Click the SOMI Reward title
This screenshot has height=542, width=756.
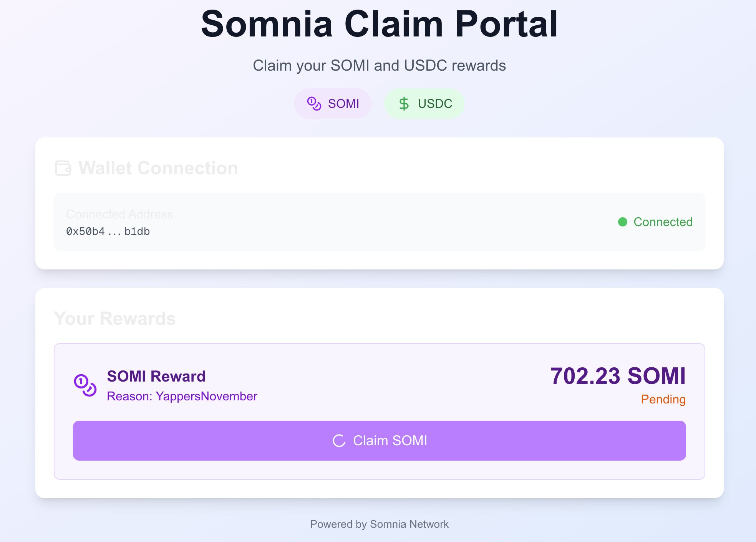156,376
